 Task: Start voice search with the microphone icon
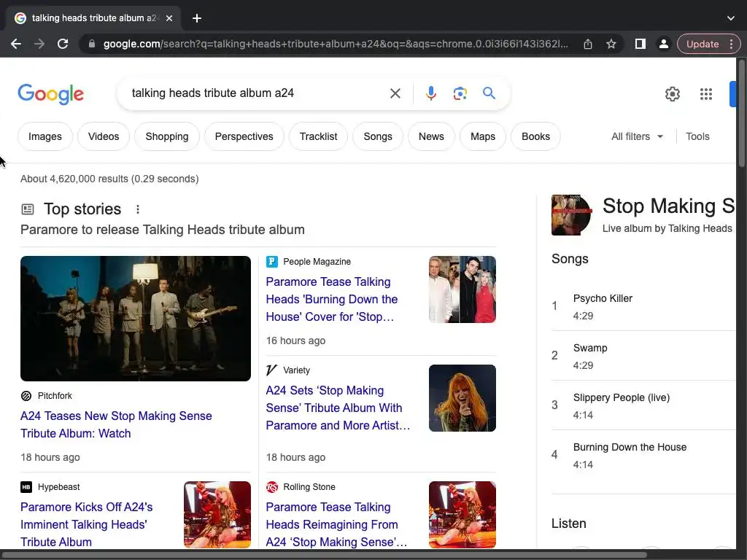coord(430,93)
